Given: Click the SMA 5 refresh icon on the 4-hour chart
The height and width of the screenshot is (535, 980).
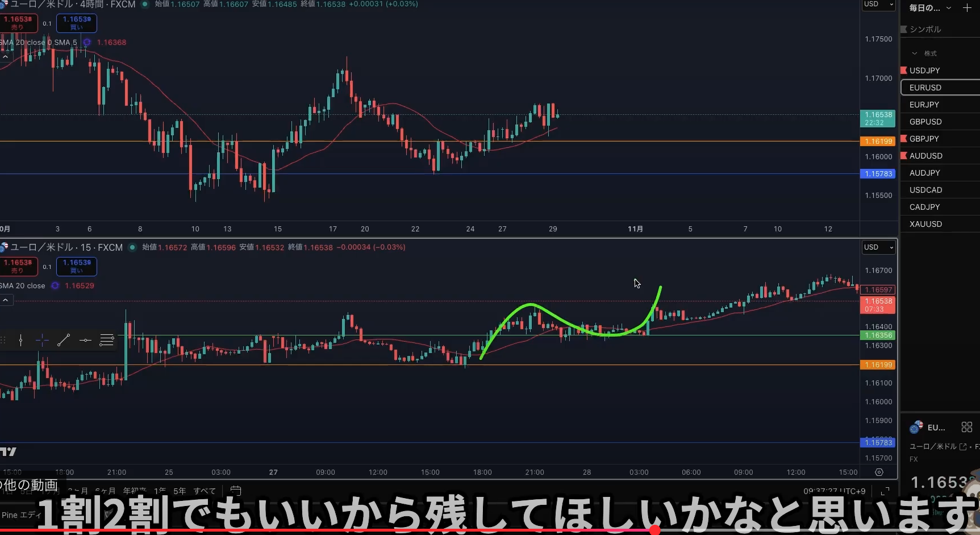Looking at the screenshot, I should coord(87,42).
